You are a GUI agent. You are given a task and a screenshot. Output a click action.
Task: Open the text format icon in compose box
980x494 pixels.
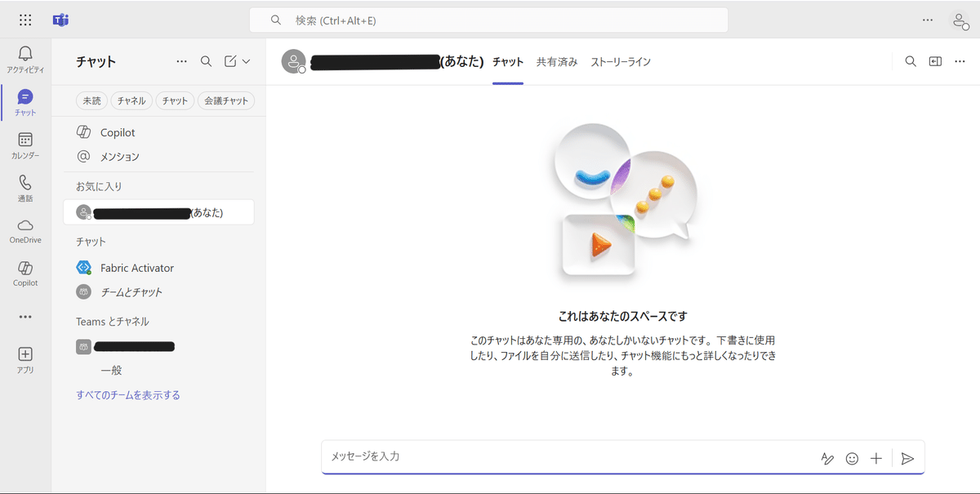(x=827, y=459)
